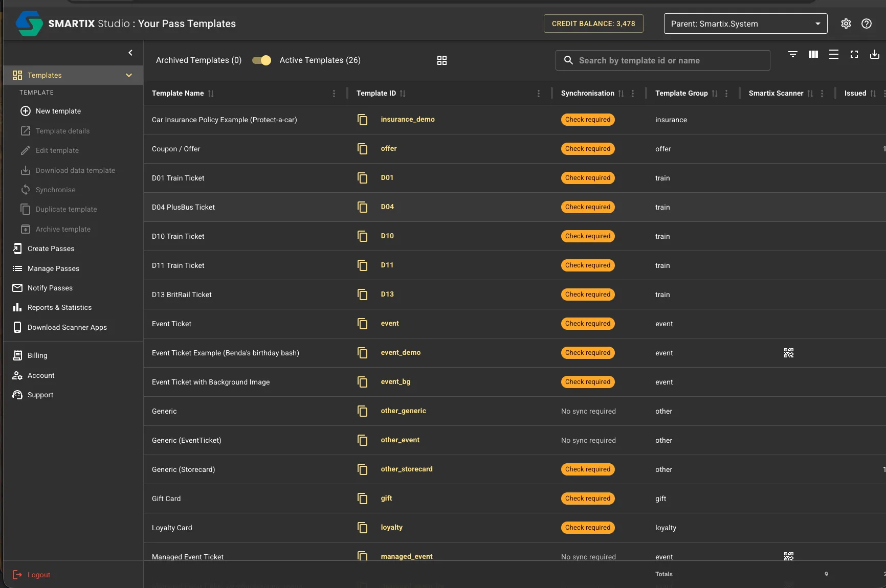This screenshot has height=588, width=886.
Task: Copy the D13 template ID
Action: click(363, 295)
